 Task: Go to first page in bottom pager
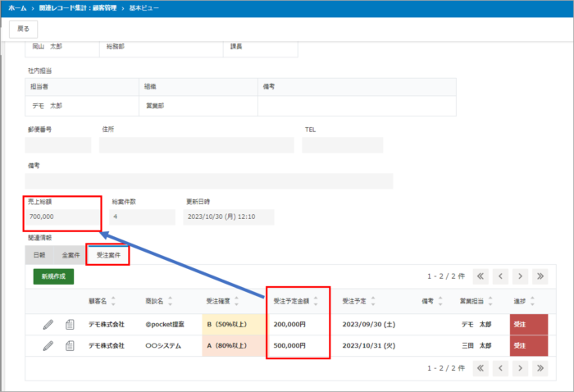[481, 368]
